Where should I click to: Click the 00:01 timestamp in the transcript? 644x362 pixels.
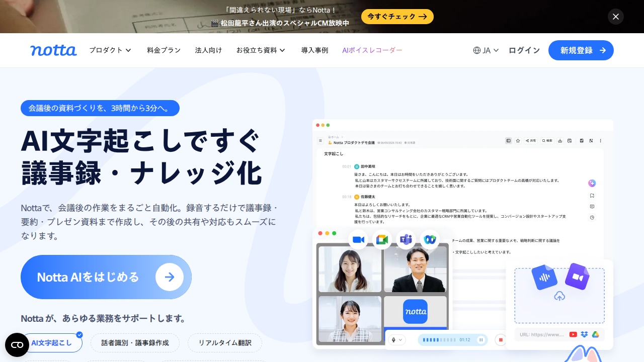tap(347, 166)
